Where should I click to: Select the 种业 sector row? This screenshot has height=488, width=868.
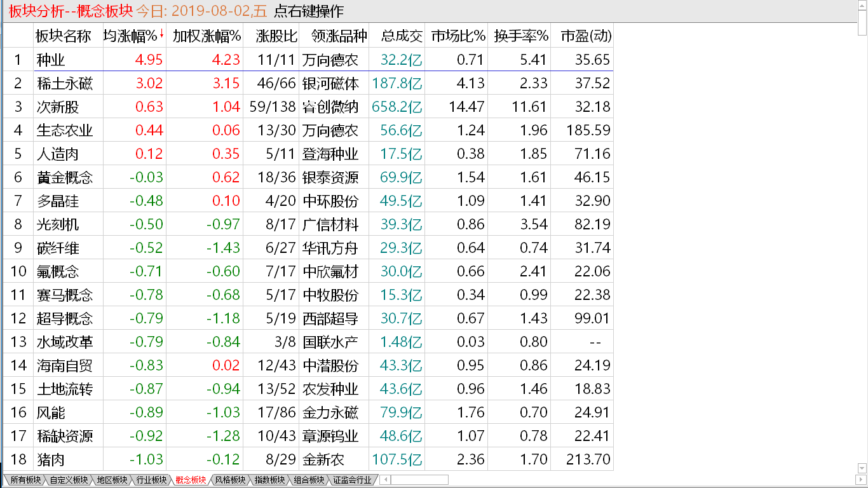coord(308,60)
